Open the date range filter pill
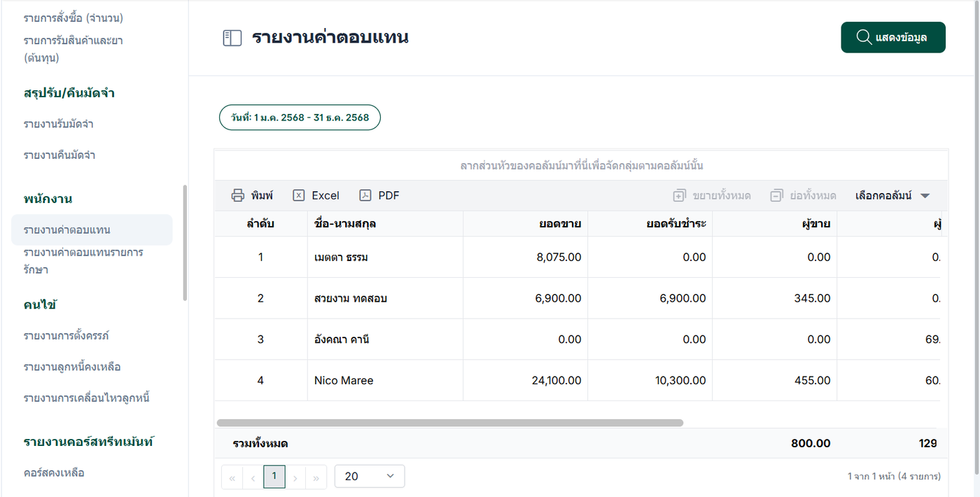Image resolution: width=980 pixels, height=497 pixels. tap(300, 118)
